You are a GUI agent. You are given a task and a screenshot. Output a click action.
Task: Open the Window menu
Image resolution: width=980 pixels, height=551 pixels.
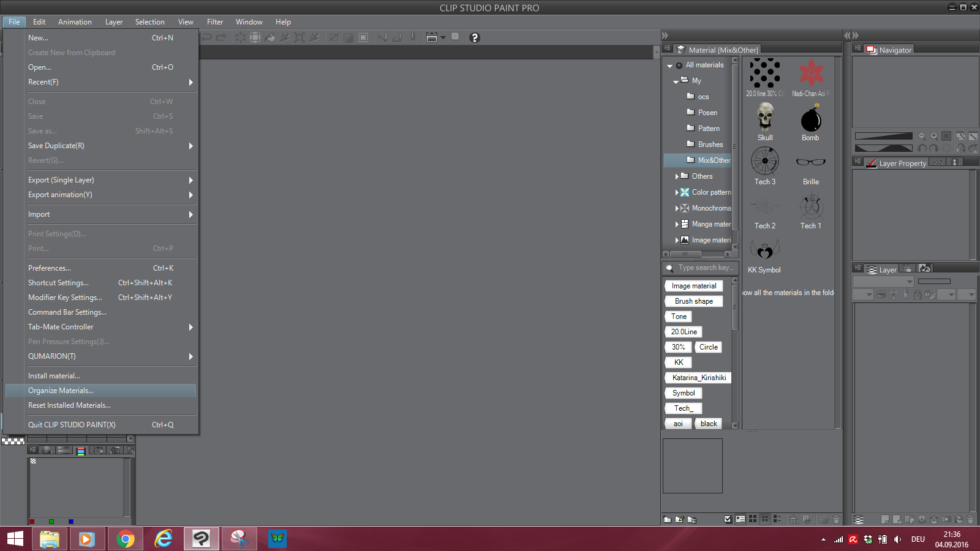249,21
